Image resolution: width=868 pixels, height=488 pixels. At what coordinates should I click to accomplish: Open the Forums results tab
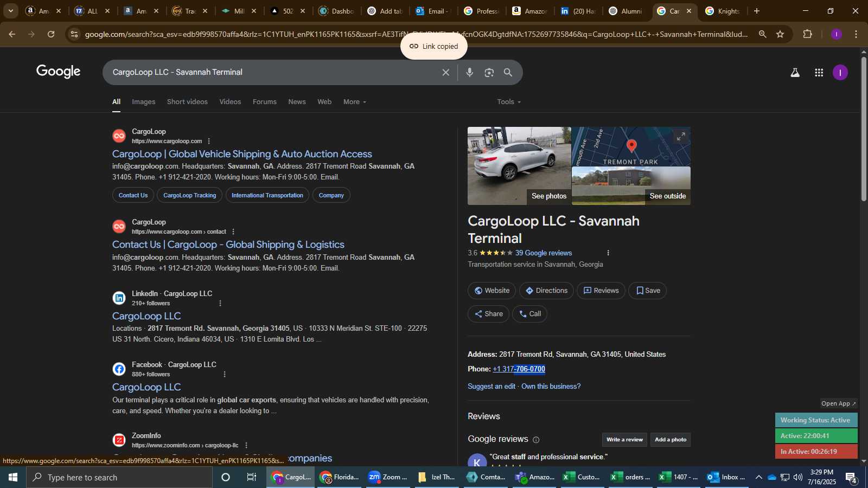pos(265,102)
